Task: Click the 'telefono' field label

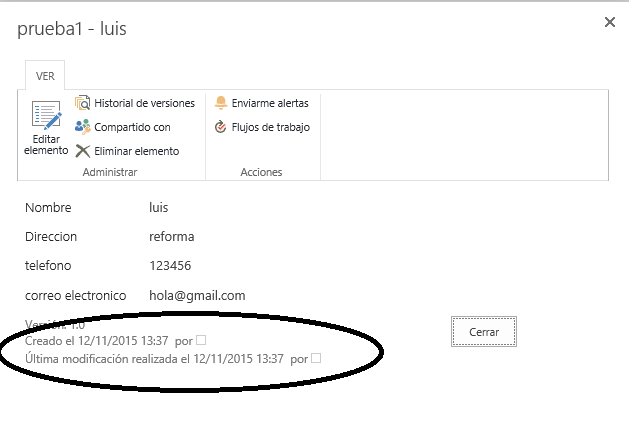Action: [x=48, y=265]
